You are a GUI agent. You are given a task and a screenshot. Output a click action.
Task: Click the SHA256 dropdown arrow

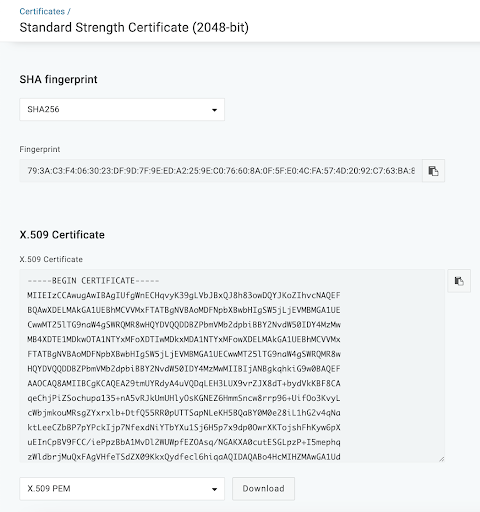click(214, 110)
